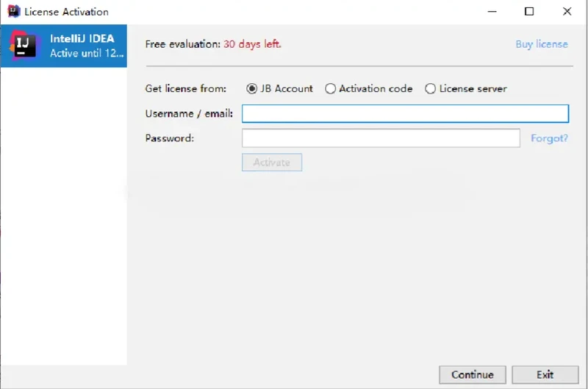Focus the Username / email input field
Image resolution: width=588 pixels, height=389 pixels.
[x=405, y=113]
